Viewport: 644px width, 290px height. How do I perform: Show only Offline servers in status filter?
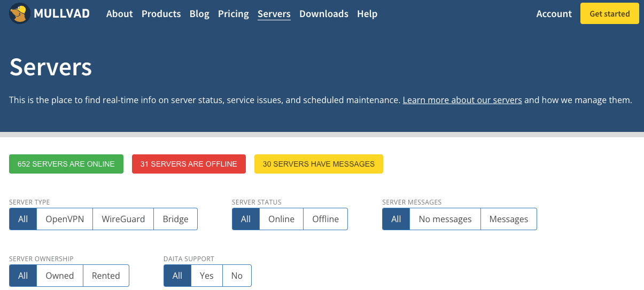[x=325, y=219]
